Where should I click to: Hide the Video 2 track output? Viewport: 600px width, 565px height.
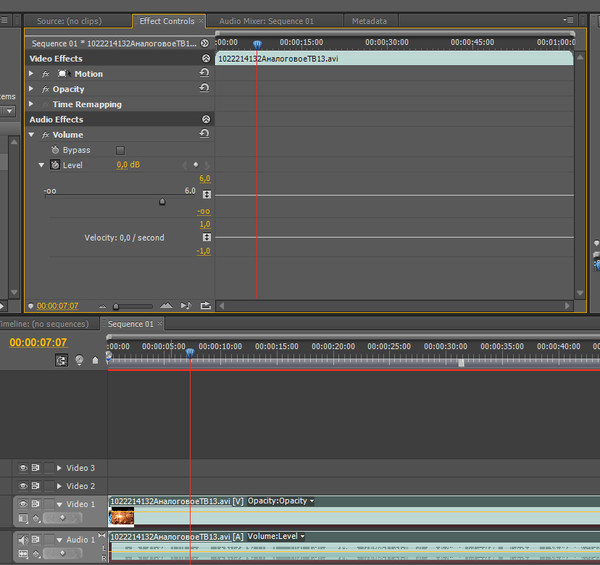[23, 485]
